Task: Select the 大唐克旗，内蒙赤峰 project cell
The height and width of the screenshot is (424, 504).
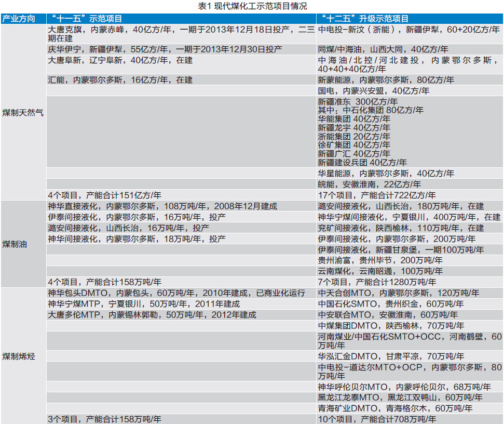Action: pos(181,34)
